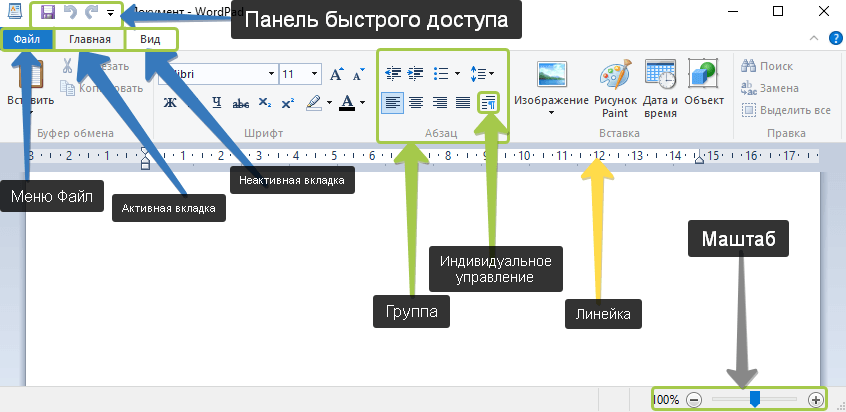Open WordPad help question mark icon

tap(835, 39)
